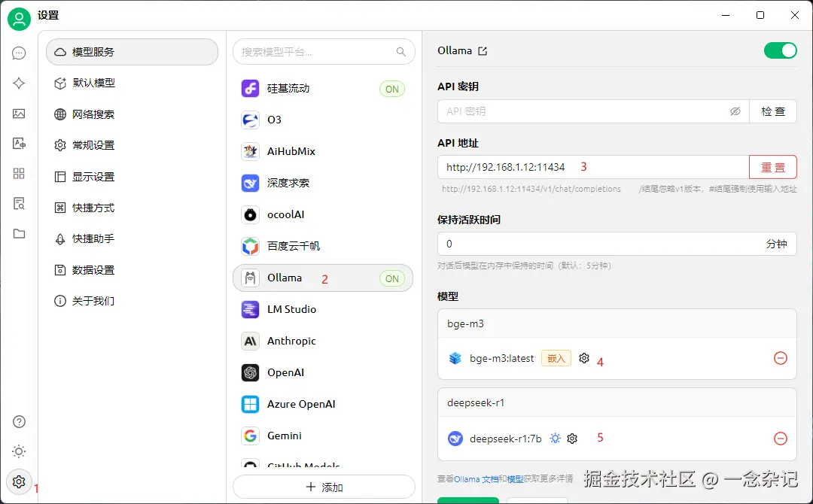813x504 pixels.
Task: Open 数据设置 settings menu
Action: (132, 270)
